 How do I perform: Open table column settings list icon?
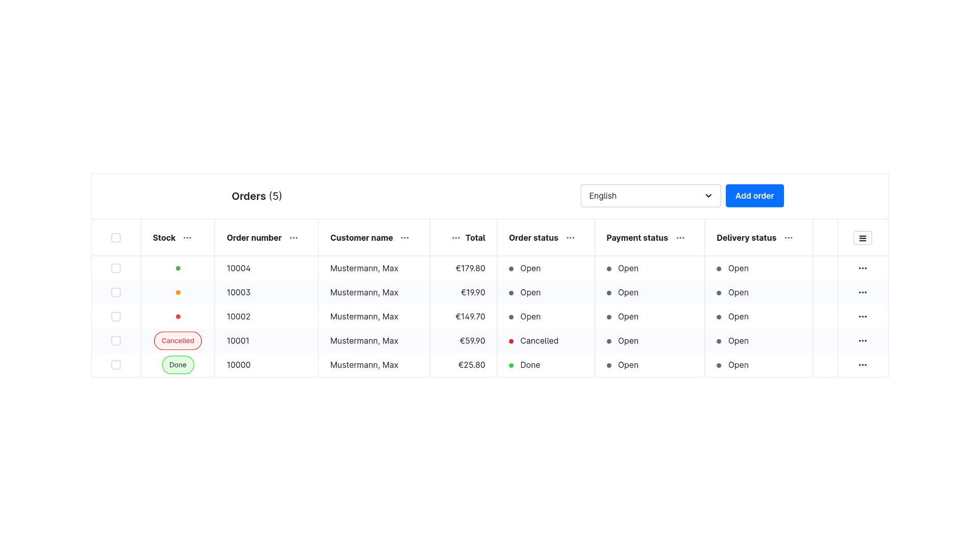click(x=863, y=238)
